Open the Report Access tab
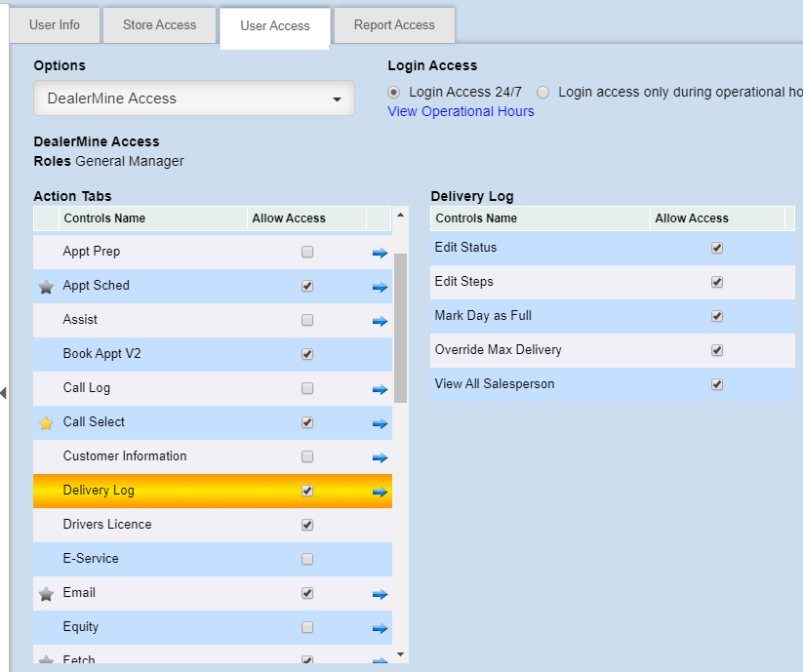 pyautogui.click(x=394, y=25)
